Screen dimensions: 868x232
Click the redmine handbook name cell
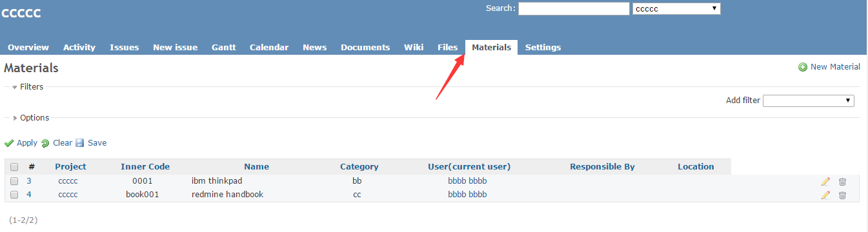(227, 195)
